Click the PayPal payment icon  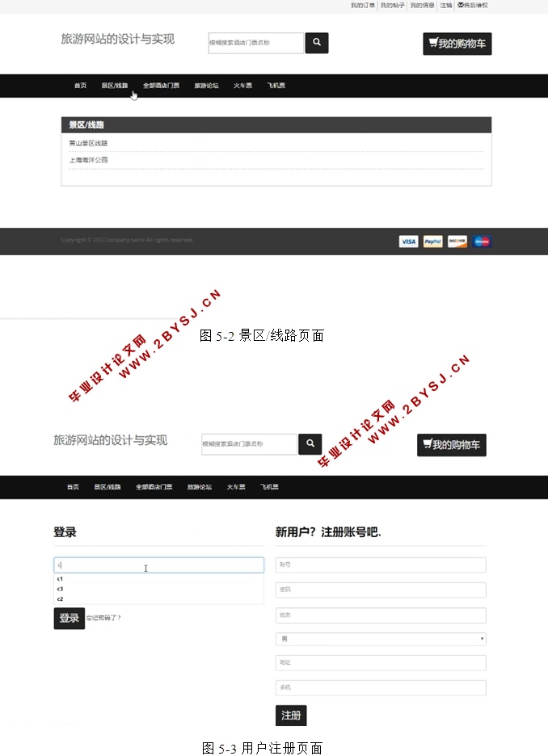point(432,241)
